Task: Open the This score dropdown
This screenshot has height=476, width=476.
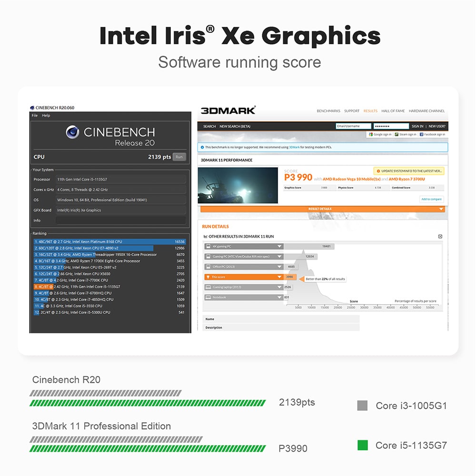Action: [279, 277]
